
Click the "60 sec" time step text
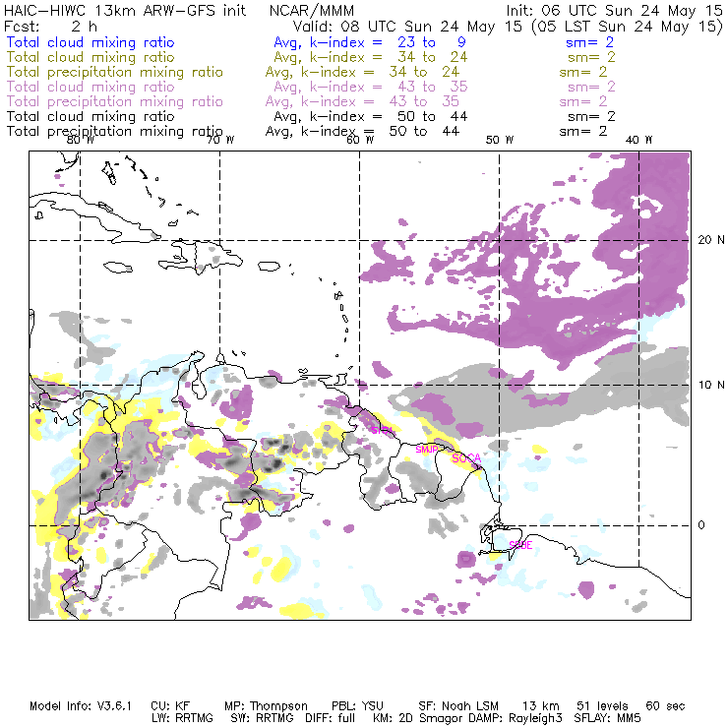[665, 706]
